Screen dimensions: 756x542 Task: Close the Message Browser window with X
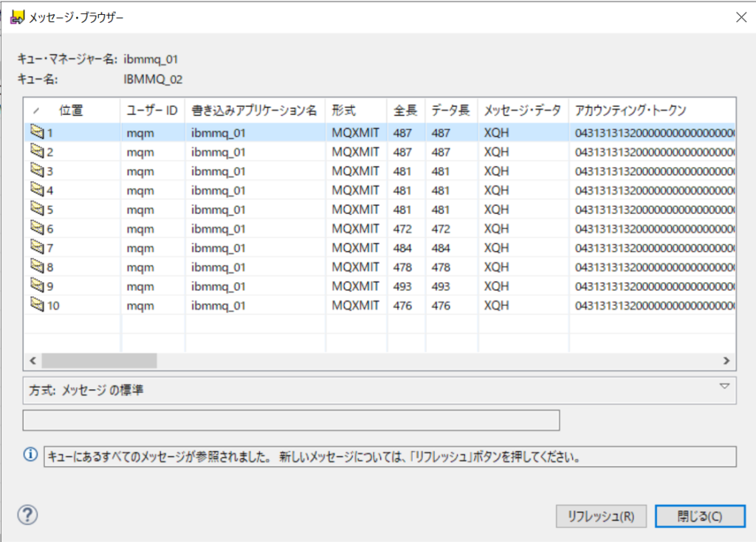pos(741,18)
